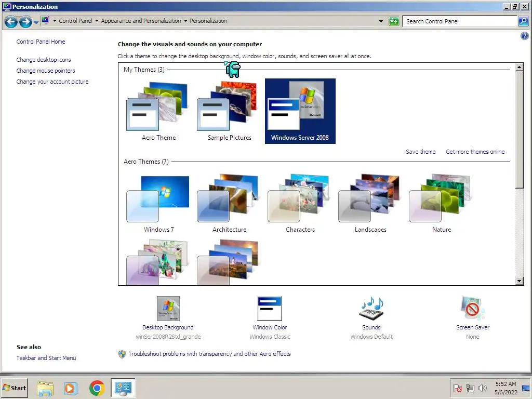Click network tray icon
The width and height of the screenshot is (532, 399).
[x=470, y=388]
